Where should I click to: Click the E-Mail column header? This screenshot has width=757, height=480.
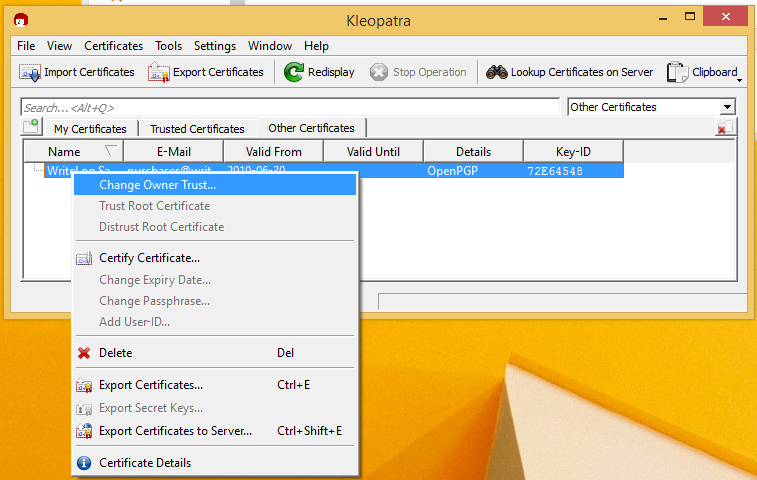174,152
